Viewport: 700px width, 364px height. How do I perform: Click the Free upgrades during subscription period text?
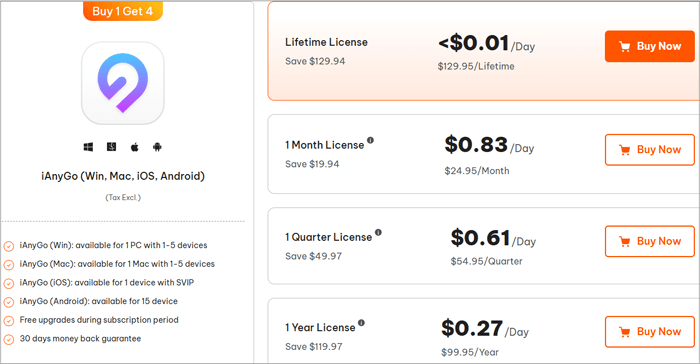point(99,320)
